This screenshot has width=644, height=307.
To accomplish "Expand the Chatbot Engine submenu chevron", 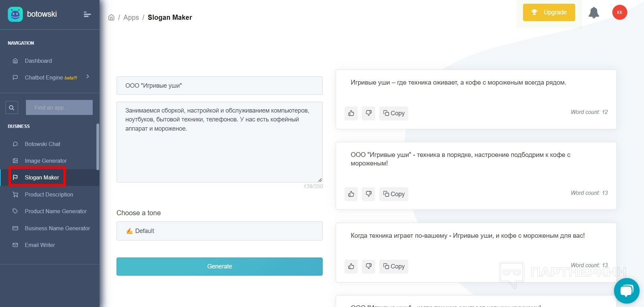I will (88, 77).
